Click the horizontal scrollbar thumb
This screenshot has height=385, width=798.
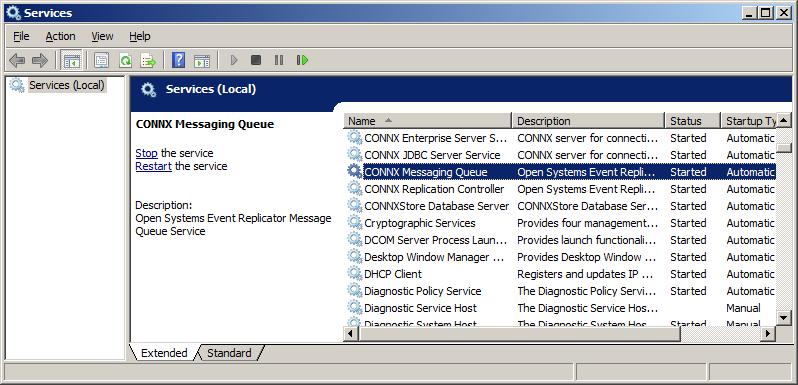coord(519,334)
